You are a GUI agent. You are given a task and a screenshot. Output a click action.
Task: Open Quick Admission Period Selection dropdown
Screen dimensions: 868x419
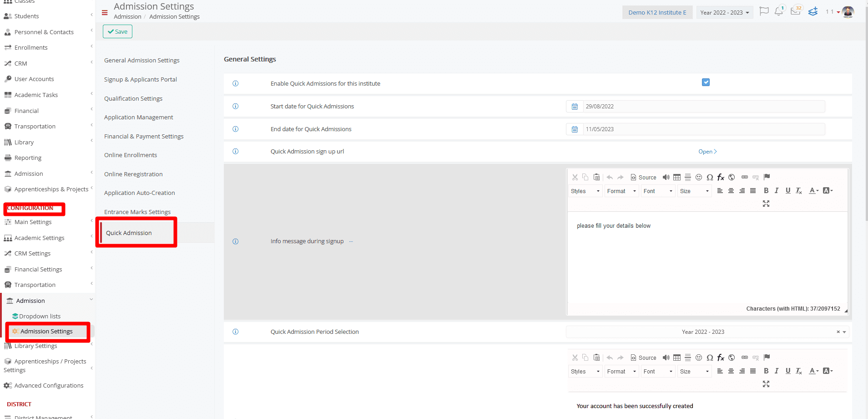707,332
